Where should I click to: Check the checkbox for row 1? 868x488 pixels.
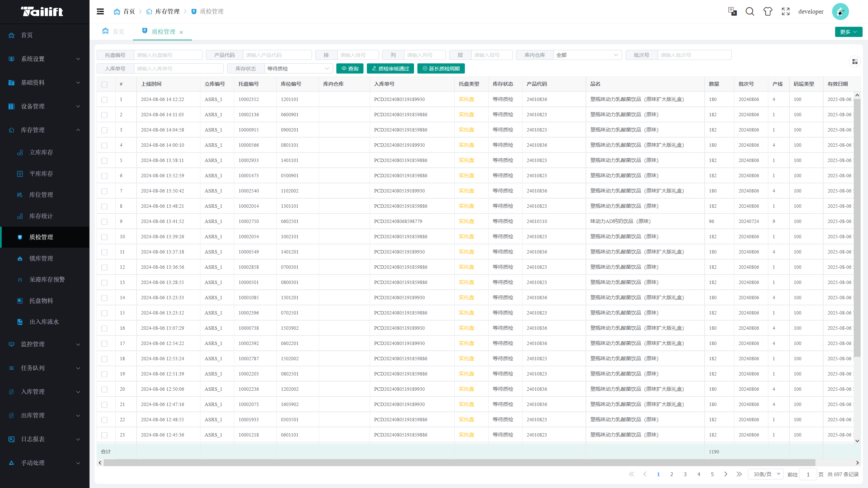tap(104, 100)
